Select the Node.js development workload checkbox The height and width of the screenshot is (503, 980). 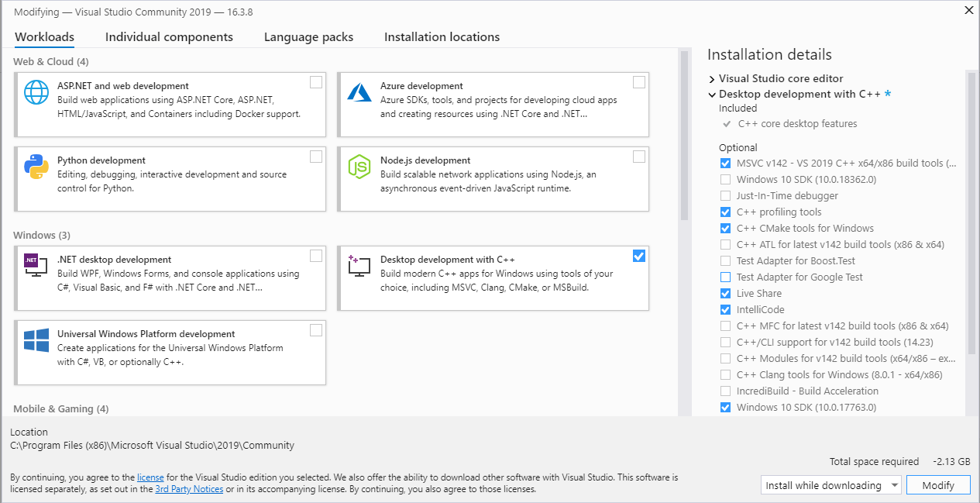639,157
